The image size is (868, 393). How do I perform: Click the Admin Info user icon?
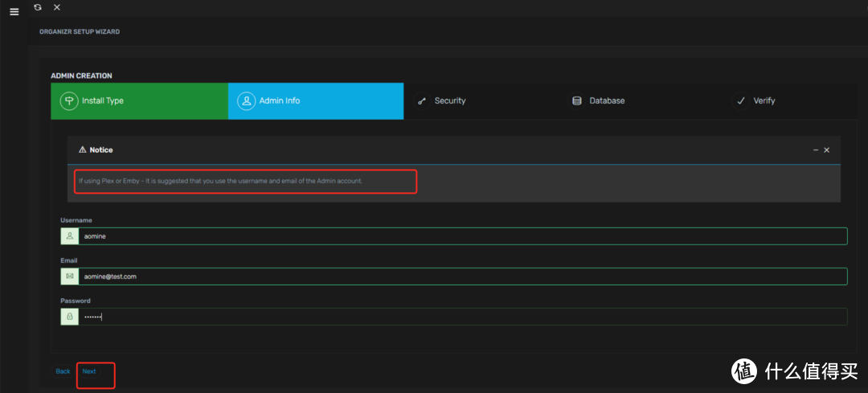pyautogui.click(x=246, y=101)
